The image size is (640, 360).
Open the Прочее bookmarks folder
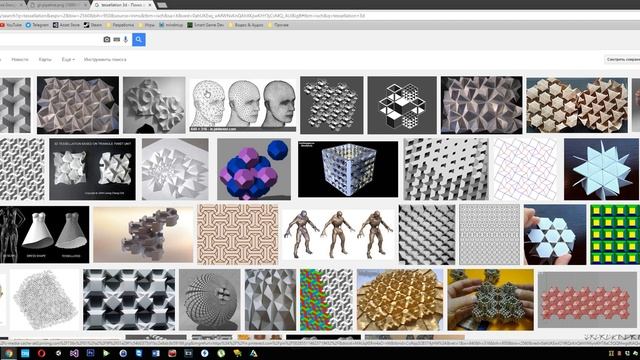click(x=278, y=25)
